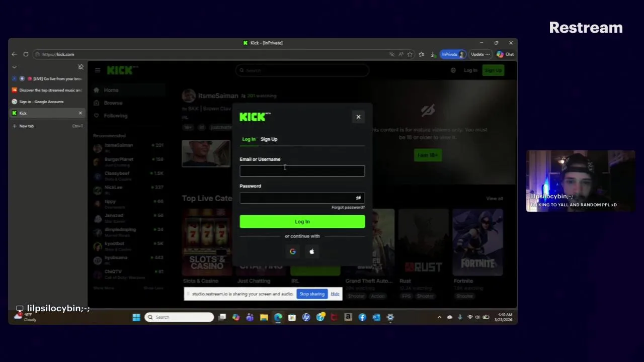644x362 pixels.
Task: Switch to the Sign Up tab in dialog
Action: [x=269, y=139]
